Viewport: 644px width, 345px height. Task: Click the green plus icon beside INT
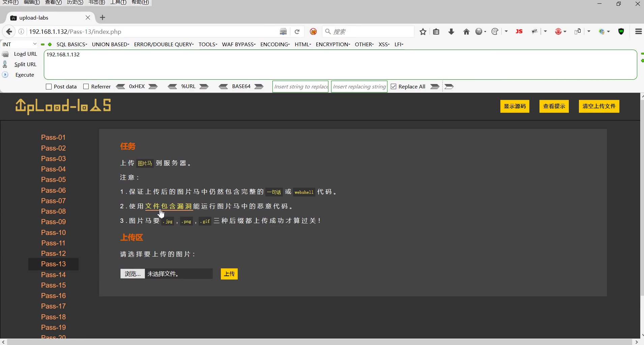coord(50,44)
